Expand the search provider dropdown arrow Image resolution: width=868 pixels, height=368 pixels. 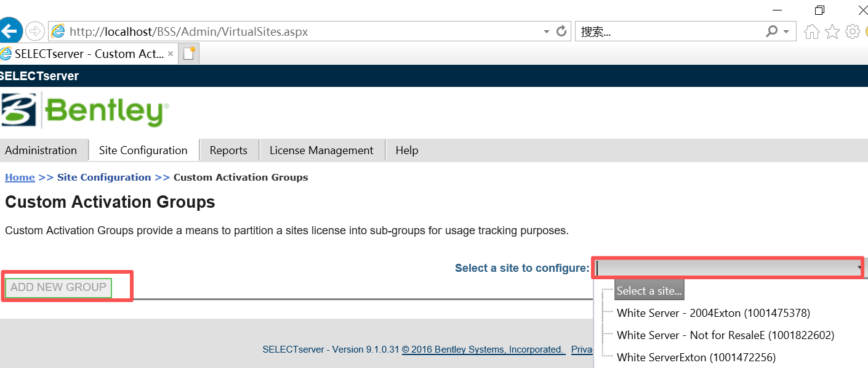[x=786, y=31]
